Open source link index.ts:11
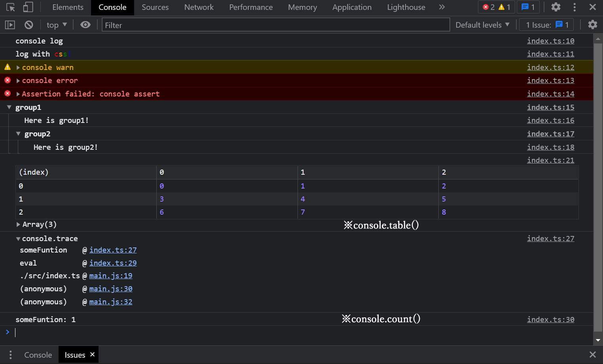Viewport: 603px width, 364px height. click(x=550, y=54)
